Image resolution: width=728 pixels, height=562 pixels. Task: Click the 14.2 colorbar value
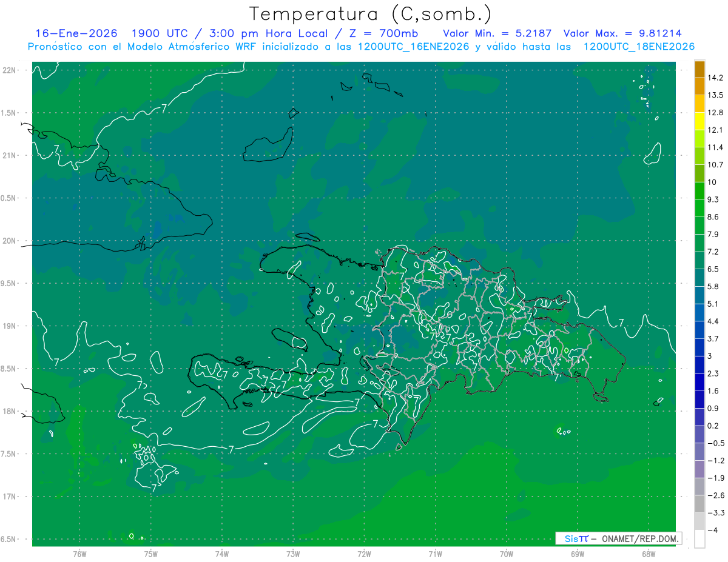pyautogui.click(x=716, y=78)
